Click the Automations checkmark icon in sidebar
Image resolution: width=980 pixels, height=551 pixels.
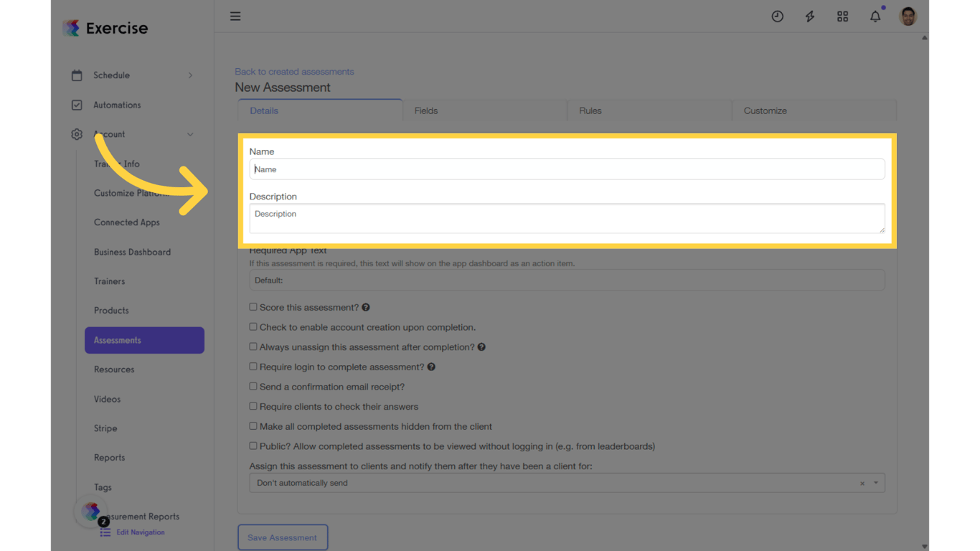[x=77, y=105]
